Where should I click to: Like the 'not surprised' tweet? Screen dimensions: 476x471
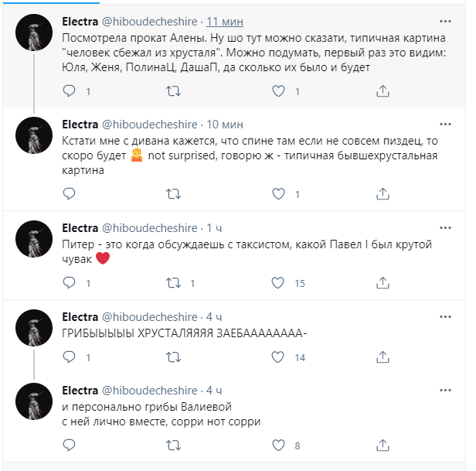click(279, 194)
